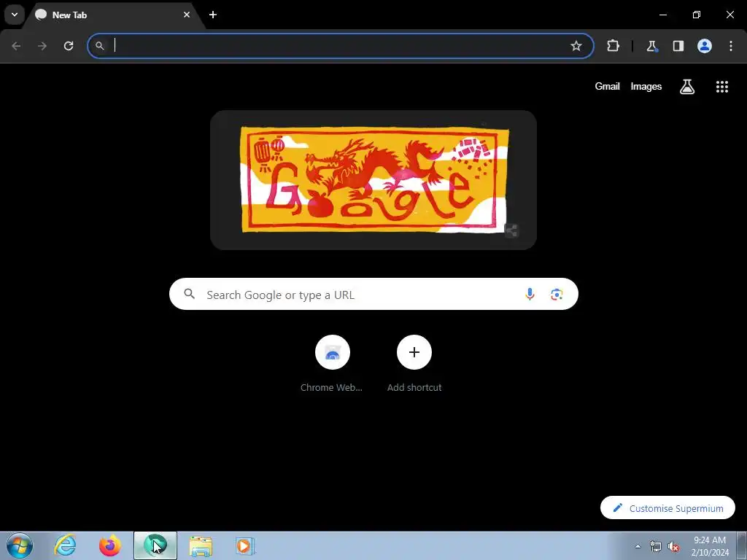Close the New Tab tab

(x=187, y=15)
